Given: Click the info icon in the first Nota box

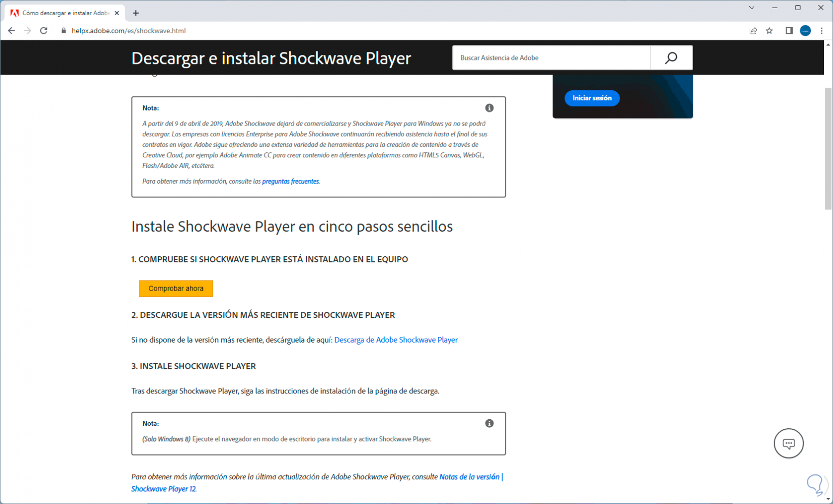Looking at the screenshot, I should pyautogui.click(x=489, y=108).
